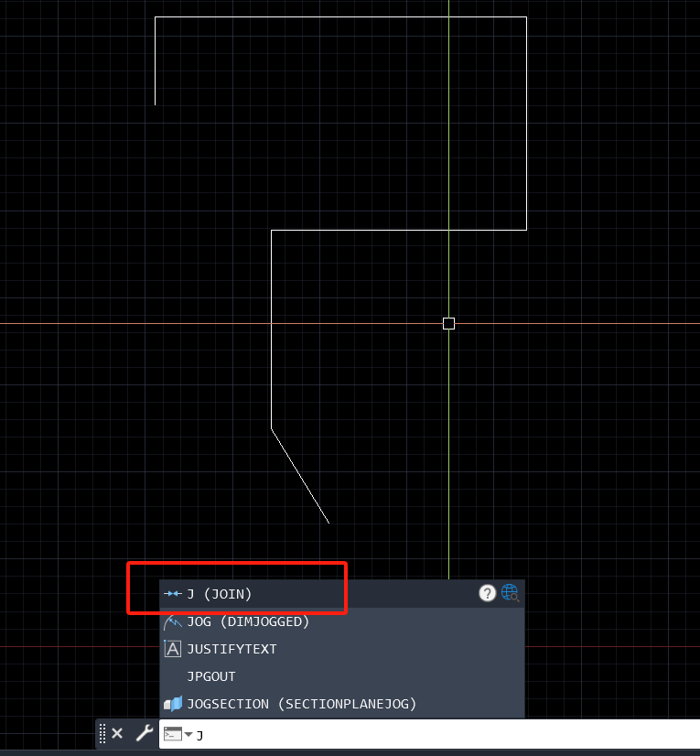Image resolution: width=700 pixels, height=756 pixels.
Task: Click the top horizontal line of shape
Action: pyautogui.click(x=339, y=16)
